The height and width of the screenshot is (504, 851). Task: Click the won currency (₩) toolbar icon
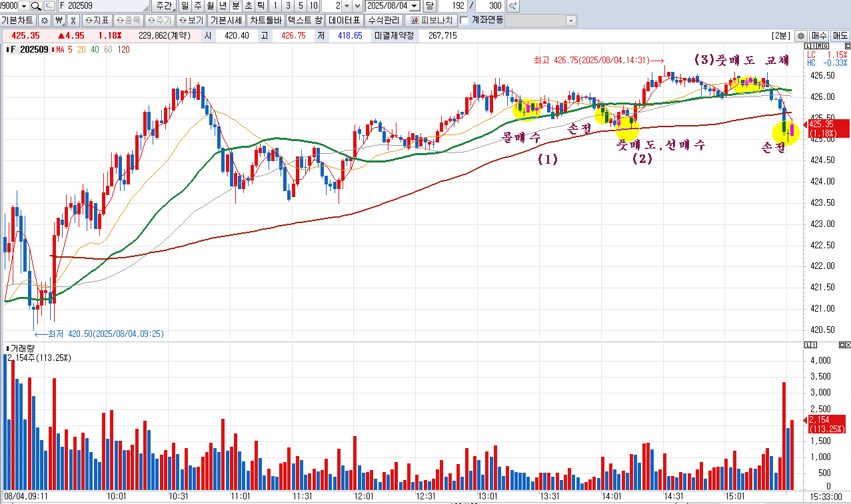pyautogui.click(x=59, y=21)
